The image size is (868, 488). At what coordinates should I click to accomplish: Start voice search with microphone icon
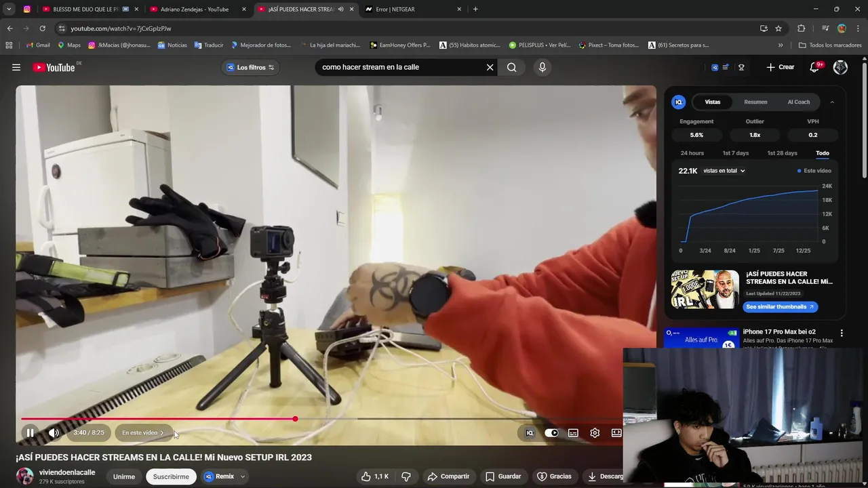coord(542,67)
